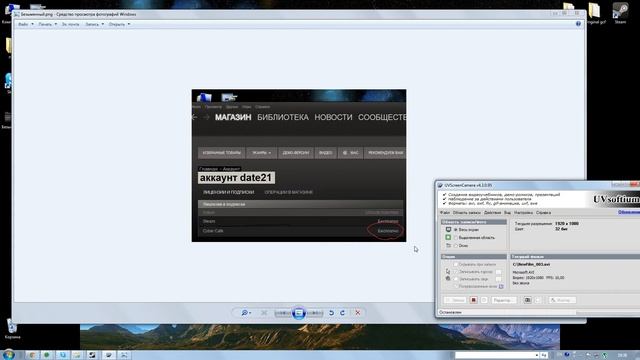The image size is (640, 360).
Task: Click the green selected-area icon
Action: pos(448,238)
